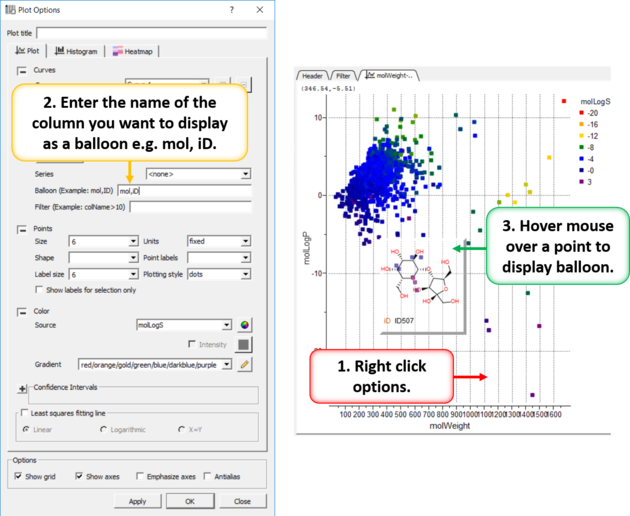The image size is (630, 516).
Task: Enable Least squares fitting line
Action: pos(23,413)
